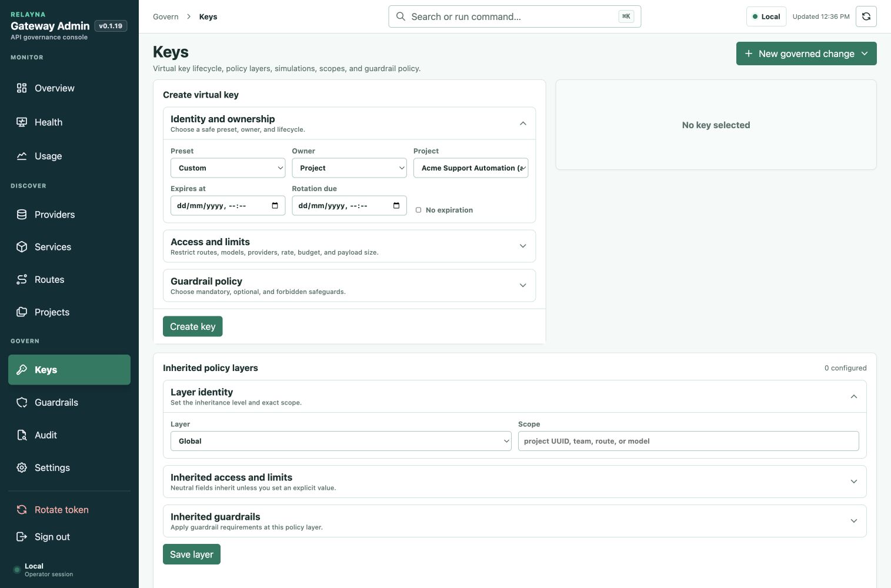Click the Audit document-search icon

22,435
